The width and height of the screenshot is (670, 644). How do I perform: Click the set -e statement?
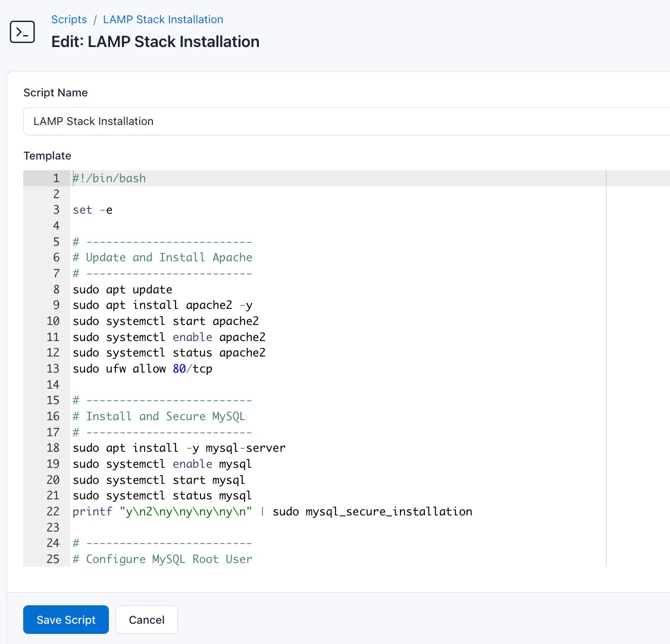92,210
